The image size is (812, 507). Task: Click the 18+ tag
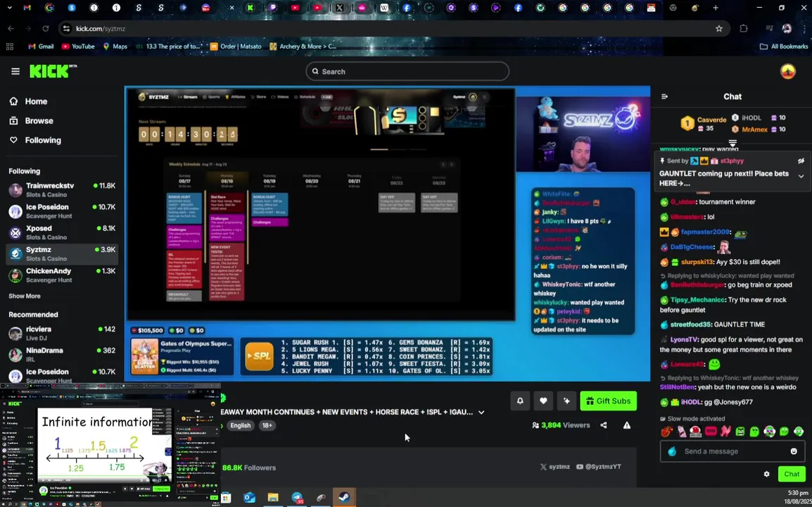267,425
